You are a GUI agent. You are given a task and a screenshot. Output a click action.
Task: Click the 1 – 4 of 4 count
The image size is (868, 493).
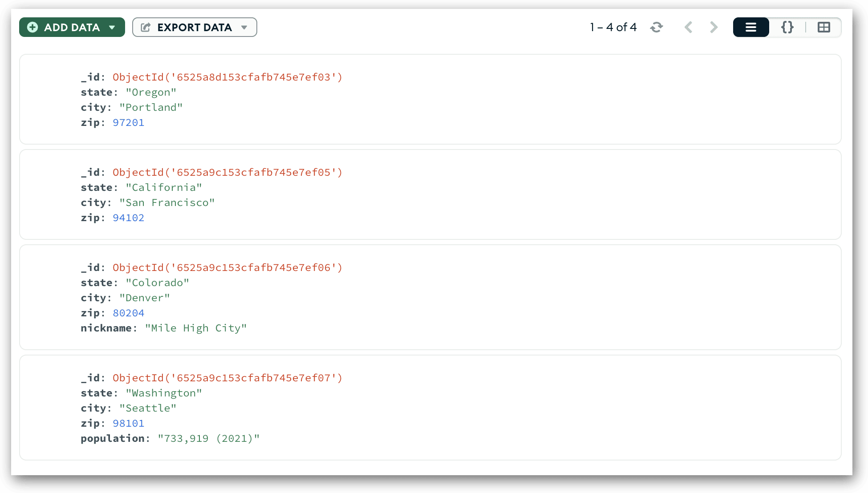613,27
